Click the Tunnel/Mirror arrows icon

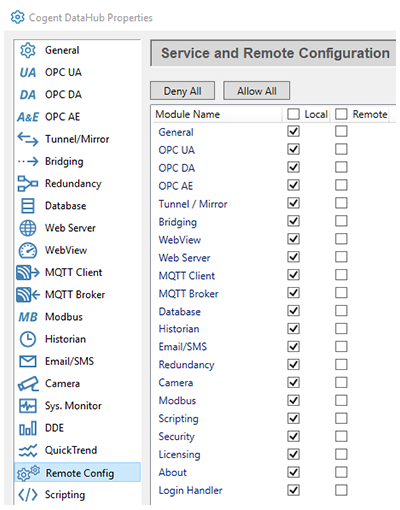[x=28, y=139]
